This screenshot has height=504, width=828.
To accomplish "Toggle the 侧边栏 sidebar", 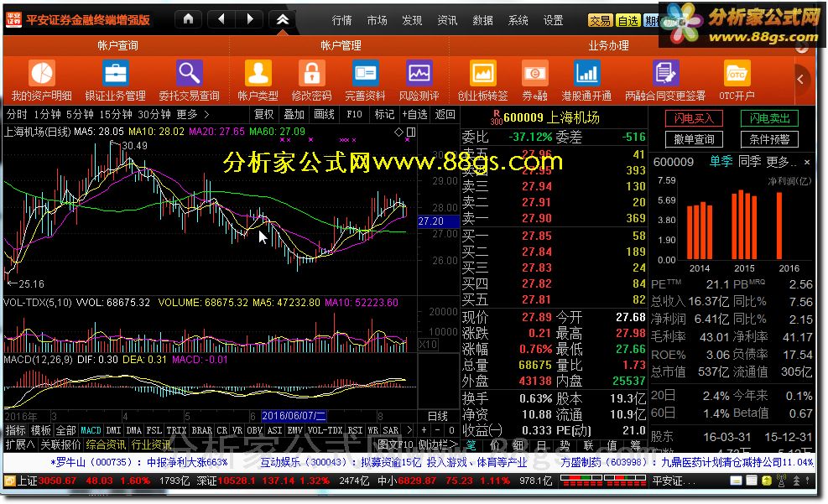I will pos(438,444).
